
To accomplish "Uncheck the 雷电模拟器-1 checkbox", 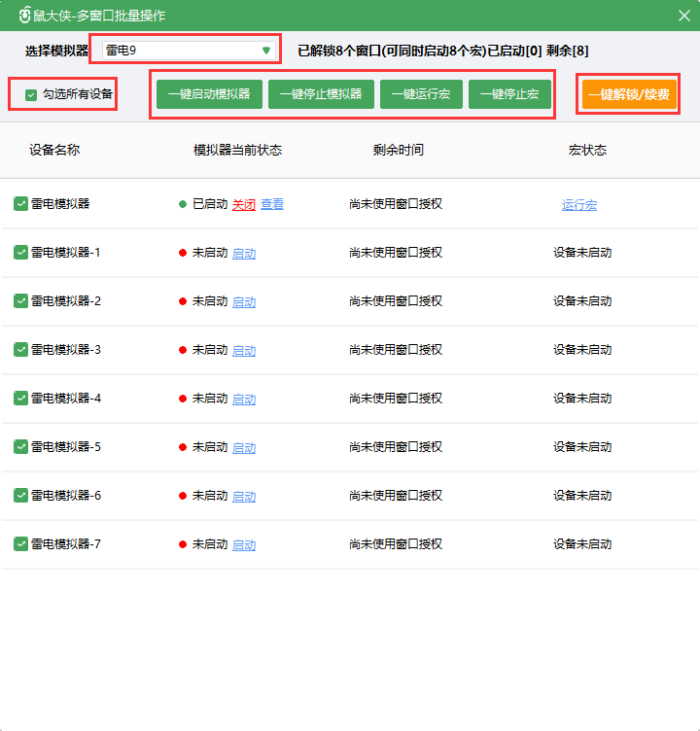I will click(x=20, y=252).
